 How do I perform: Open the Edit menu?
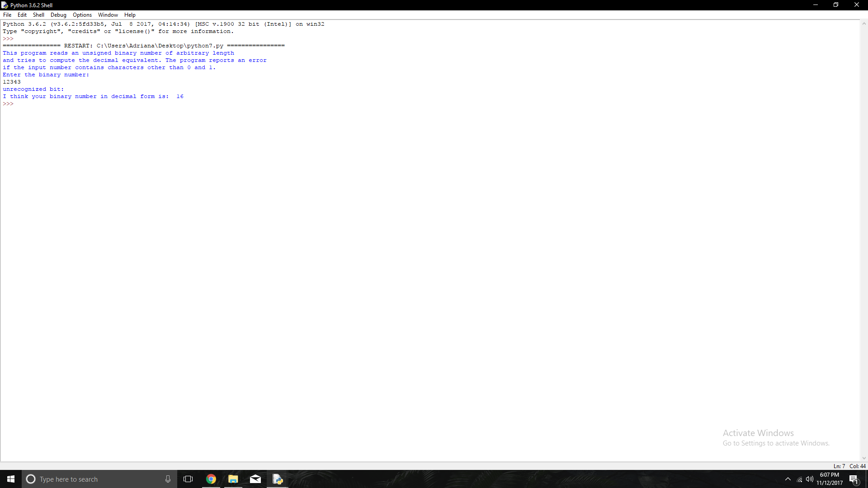(22, 15)
